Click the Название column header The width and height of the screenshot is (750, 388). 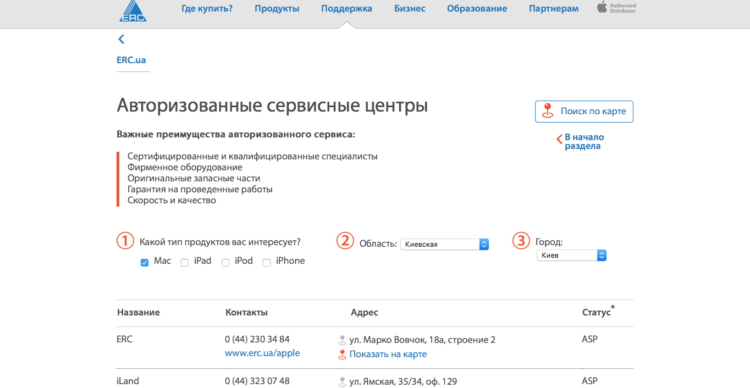[138, 313]
